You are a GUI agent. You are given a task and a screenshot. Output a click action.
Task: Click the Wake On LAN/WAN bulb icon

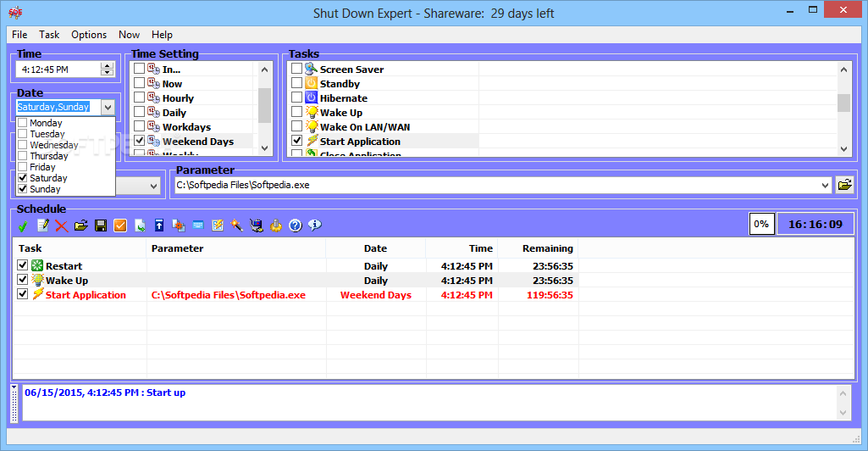(x=312, y=126)
